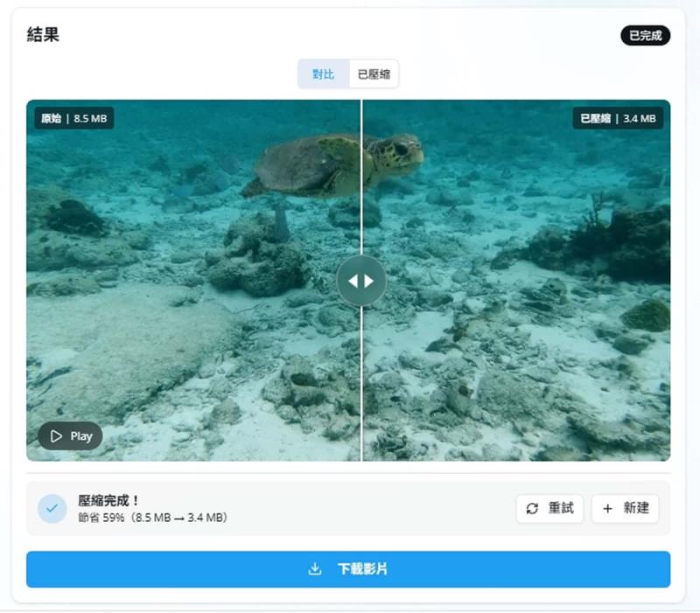Click the download icon on 下載影片 button
Viewport: 700px width, 613px height.
point(315,568)
